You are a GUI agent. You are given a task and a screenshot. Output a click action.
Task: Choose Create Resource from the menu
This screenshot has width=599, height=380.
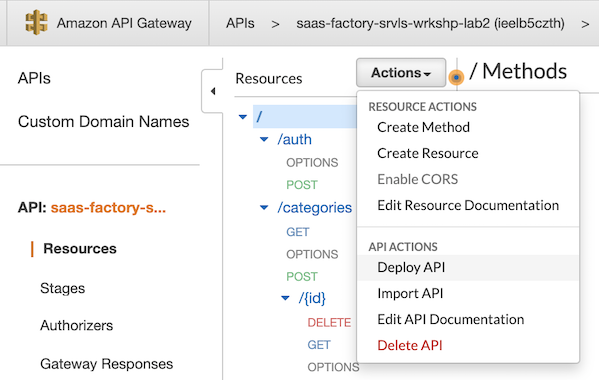pos(428,153)
